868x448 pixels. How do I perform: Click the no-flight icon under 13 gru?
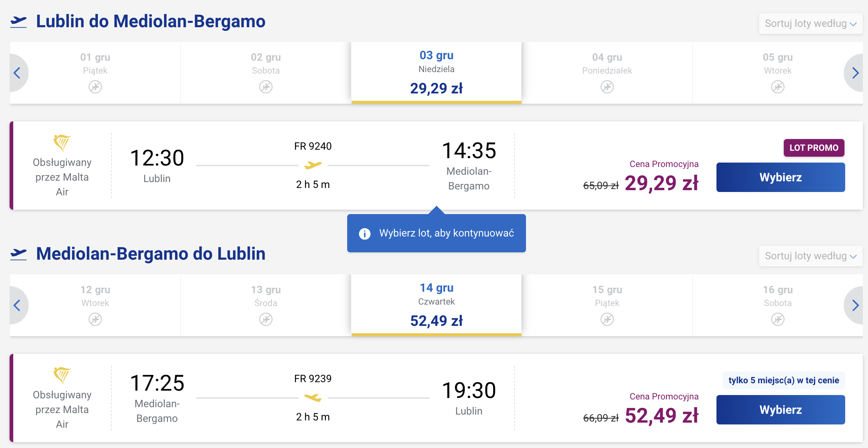(266, 319)
